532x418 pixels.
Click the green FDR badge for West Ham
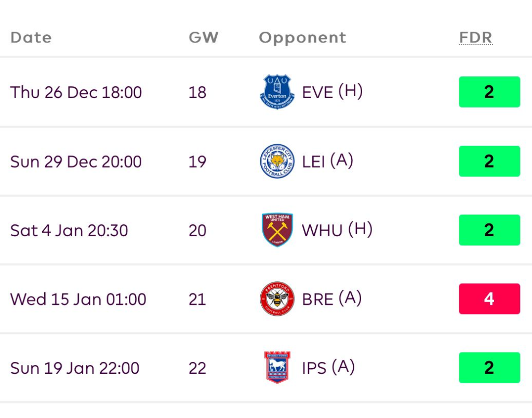(x=489, y=230)
